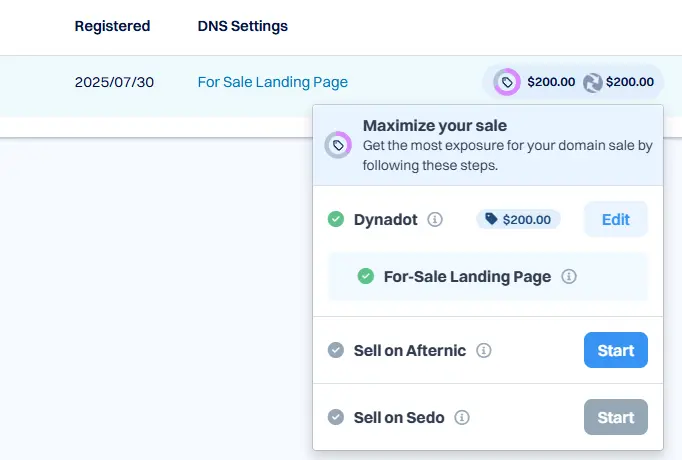Click the Sell on Afternic info icon

[x=484, y=350]
